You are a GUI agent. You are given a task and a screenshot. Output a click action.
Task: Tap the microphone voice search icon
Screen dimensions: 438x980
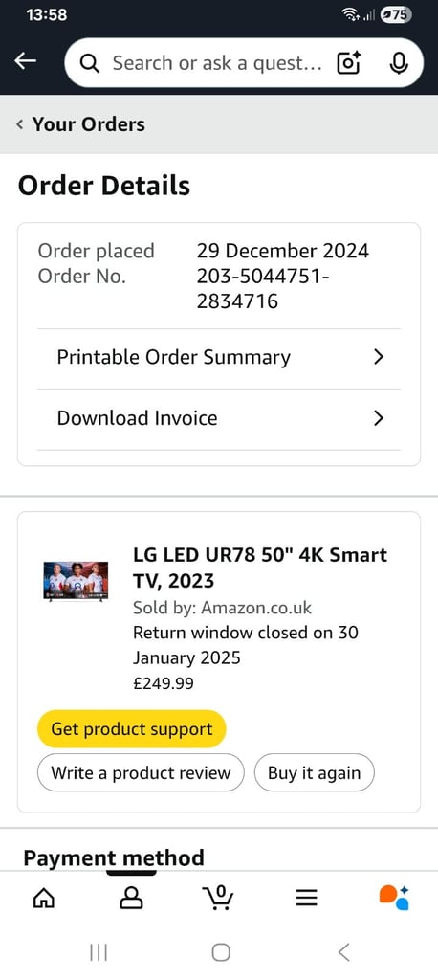pyautogui.click(x=399, y=62)
